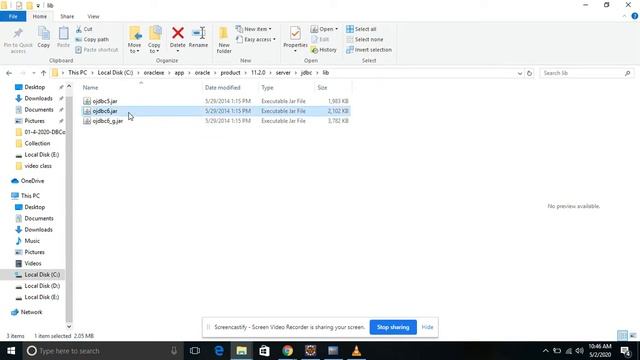This screenshot has width=640, height=360.
Task: Navigate to server in the address path
Action: (283, 73)
